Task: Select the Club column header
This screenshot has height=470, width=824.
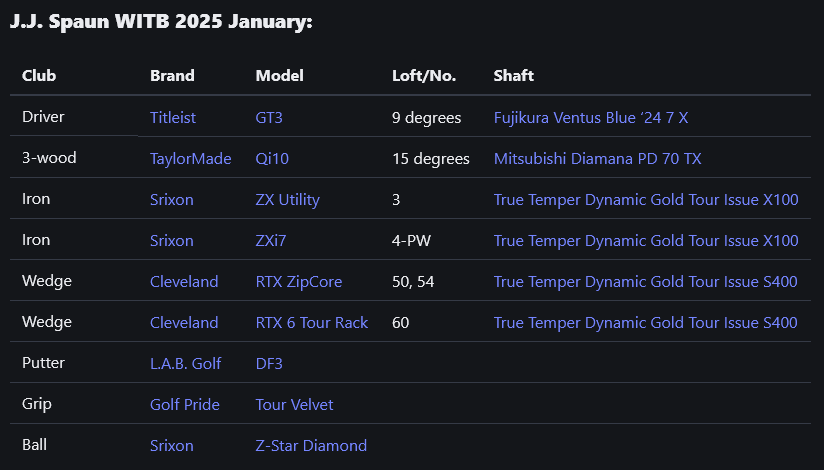Action: 39,76
